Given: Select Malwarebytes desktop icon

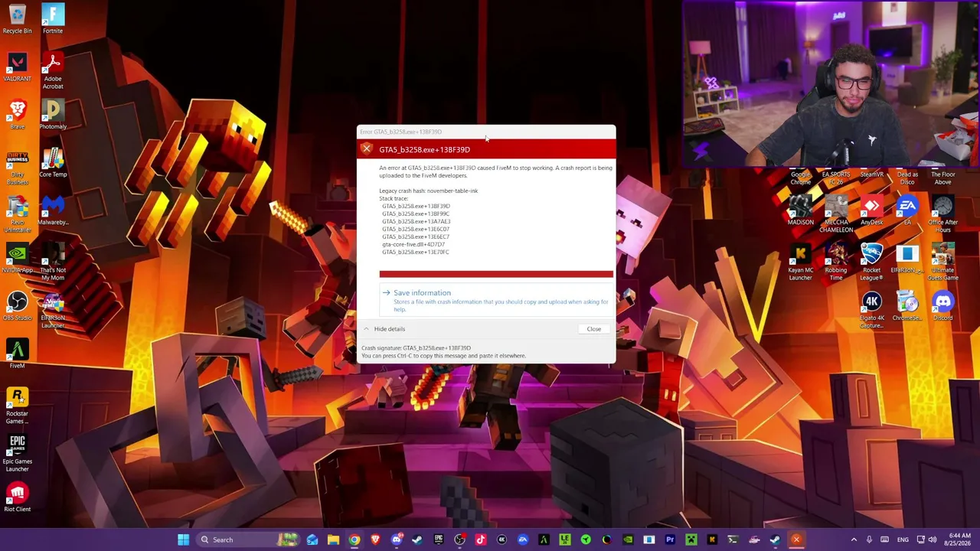Looking at the screenshot, I should (53, 211).
